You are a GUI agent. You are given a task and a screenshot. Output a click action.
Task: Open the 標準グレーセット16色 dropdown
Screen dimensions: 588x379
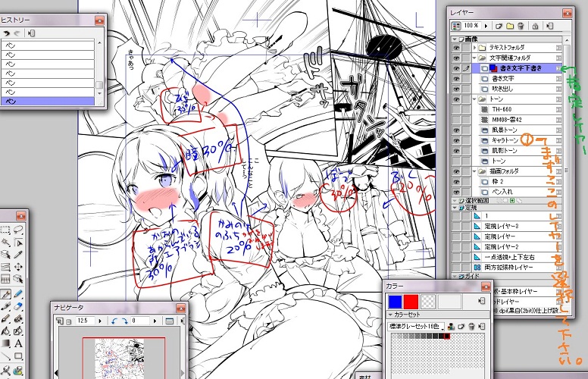(x=416, y=327)
